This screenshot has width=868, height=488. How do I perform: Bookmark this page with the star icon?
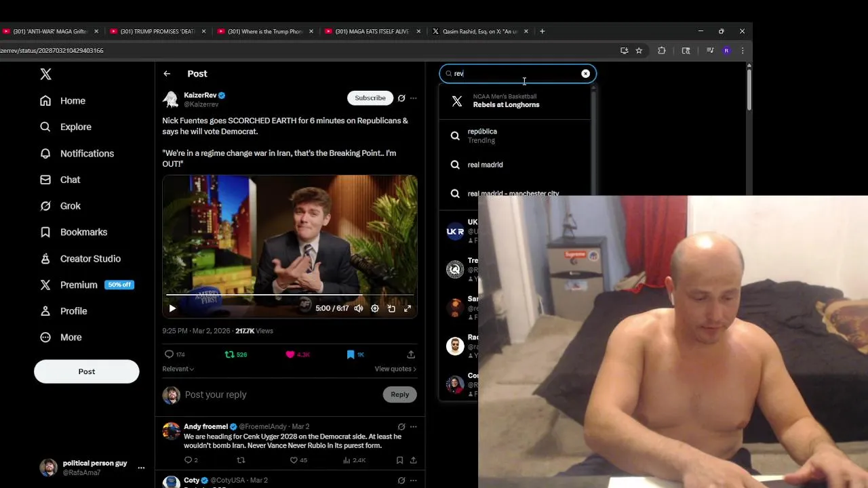pos(639,50)
